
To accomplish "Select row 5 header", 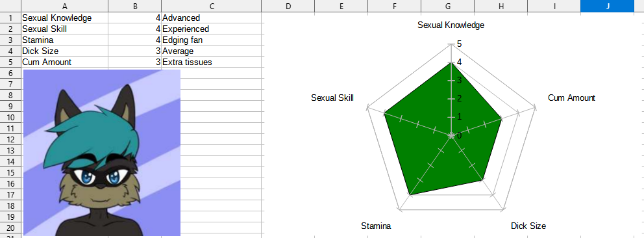I will (x=10, y=62).
